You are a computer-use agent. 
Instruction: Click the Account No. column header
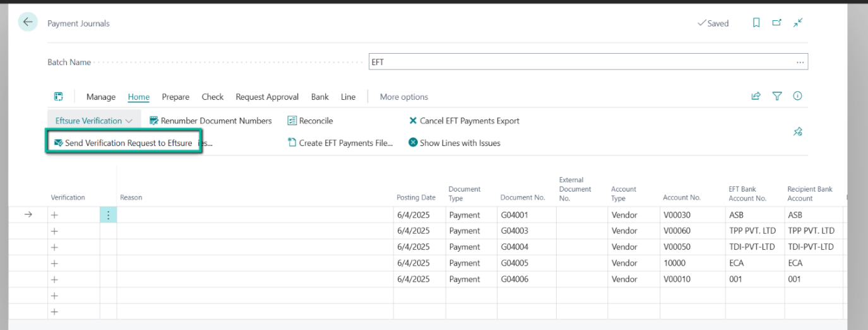tap(682, 197)
